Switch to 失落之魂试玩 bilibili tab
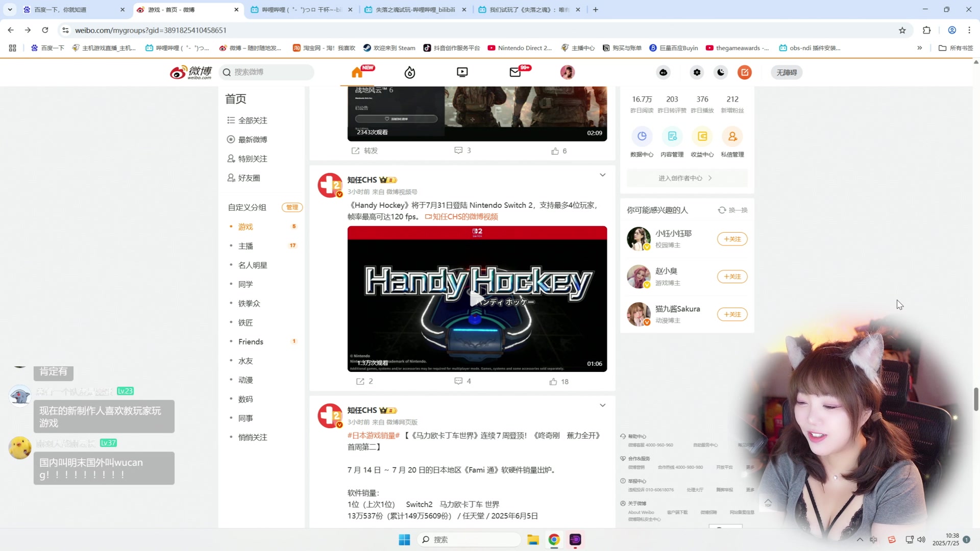980x551 pixels. [x=416, y=10]
